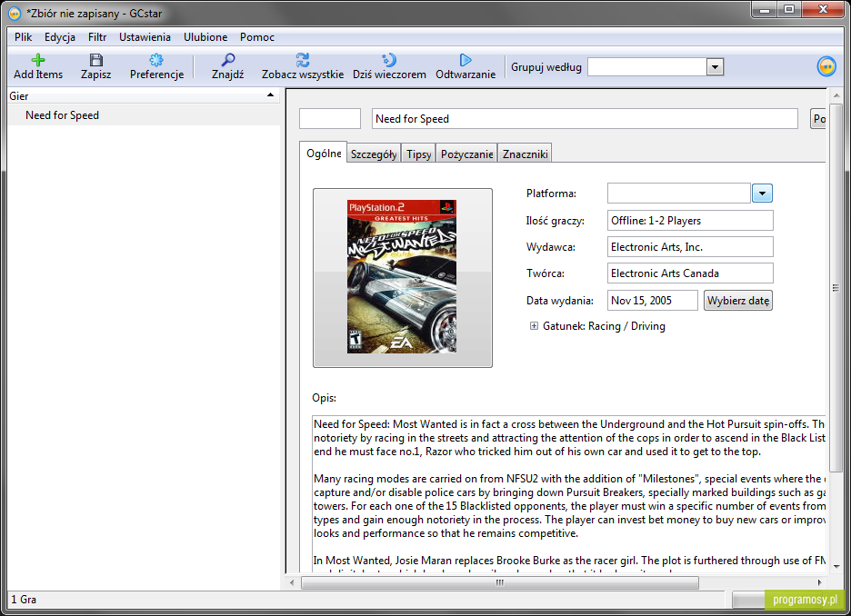851x616 pixels.
Task: Click the vertical scrollbar thumb
Action: (836, 287)
